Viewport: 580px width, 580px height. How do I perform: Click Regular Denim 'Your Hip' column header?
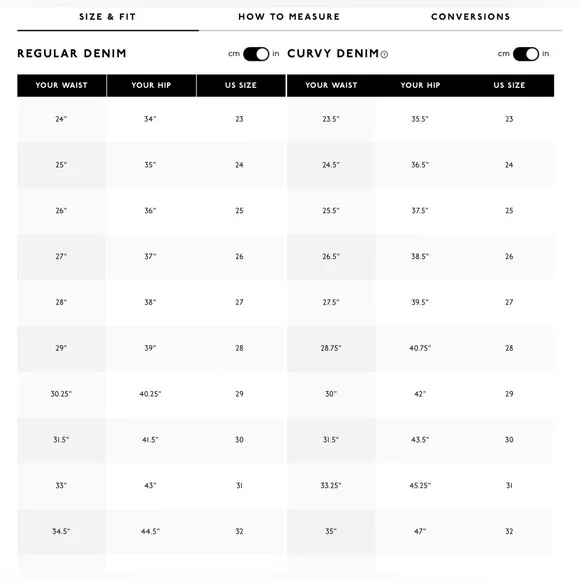[151, 85]
